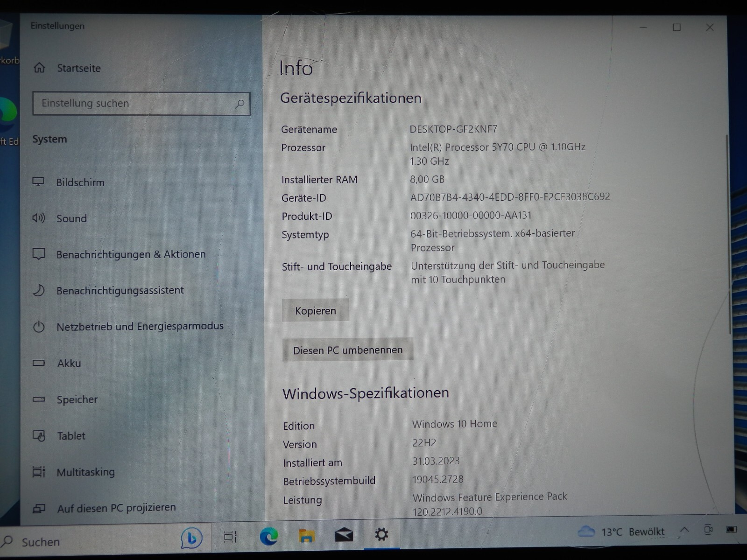Click the Kopieren button

pyautogui.click(x=316, y=310)
